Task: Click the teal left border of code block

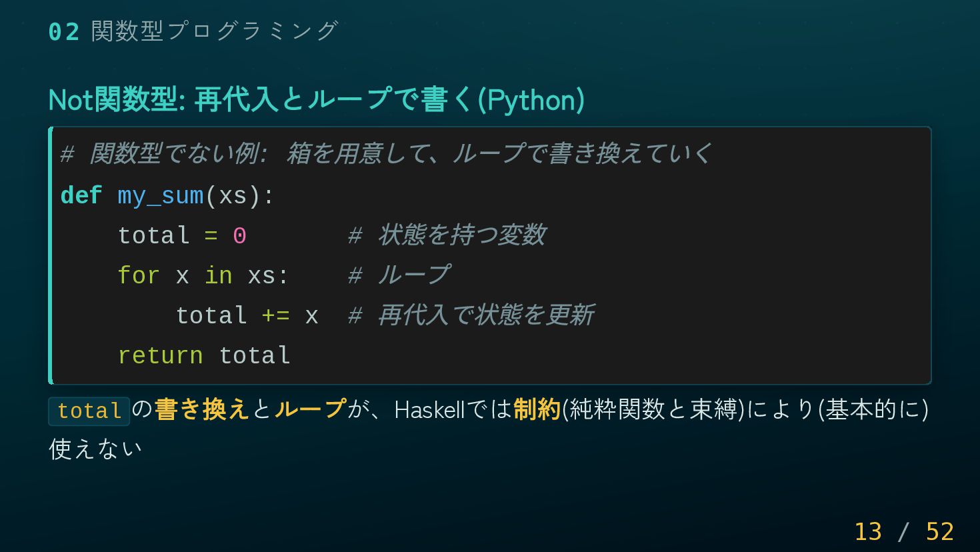Action: [x=51, y=255]
